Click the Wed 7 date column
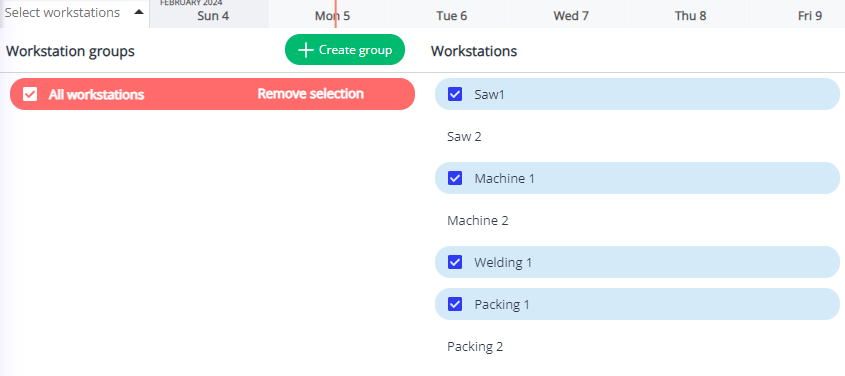Screen dimensions: 845x376 coord(571,16)
